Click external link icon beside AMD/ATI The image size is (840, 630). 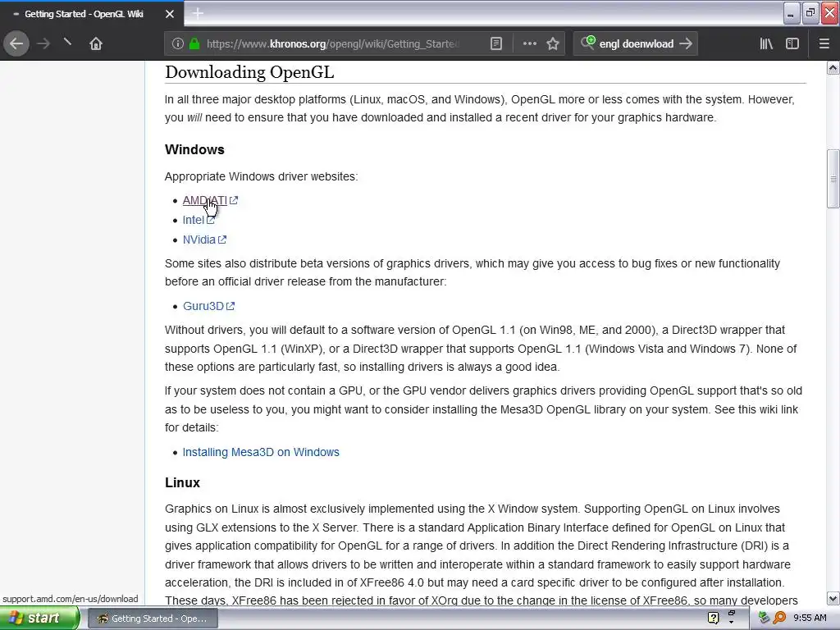click(234, 200)
